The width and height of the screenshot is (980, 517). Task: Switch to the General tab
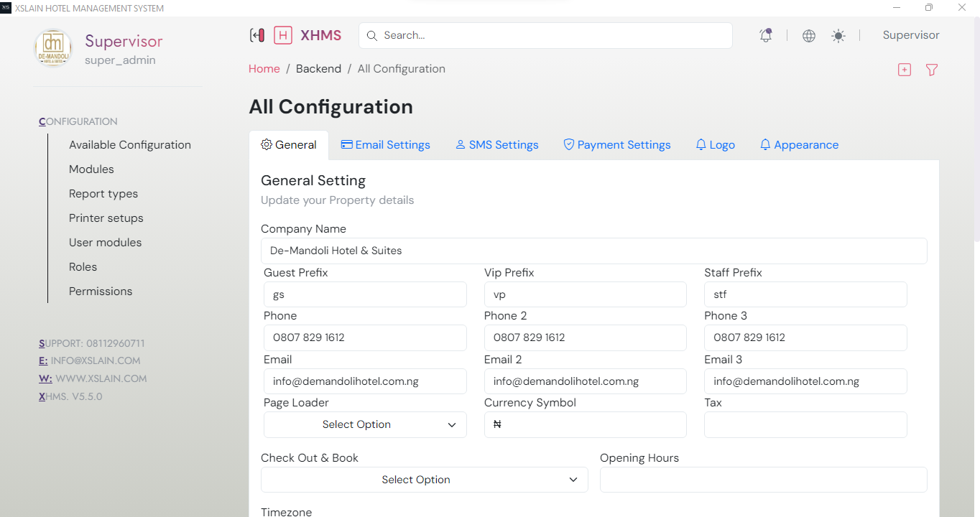(289, 144)
